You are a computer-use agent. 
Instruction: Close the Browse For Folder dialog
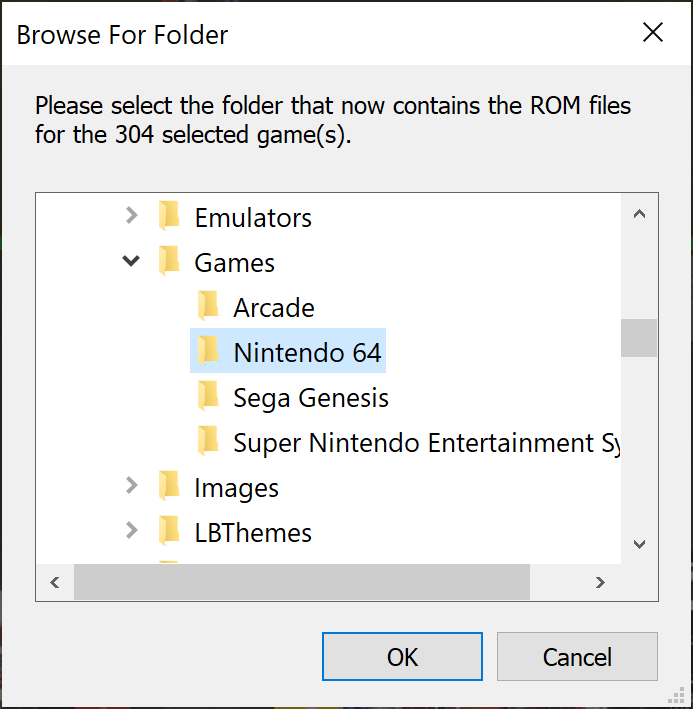click(653, 33)
